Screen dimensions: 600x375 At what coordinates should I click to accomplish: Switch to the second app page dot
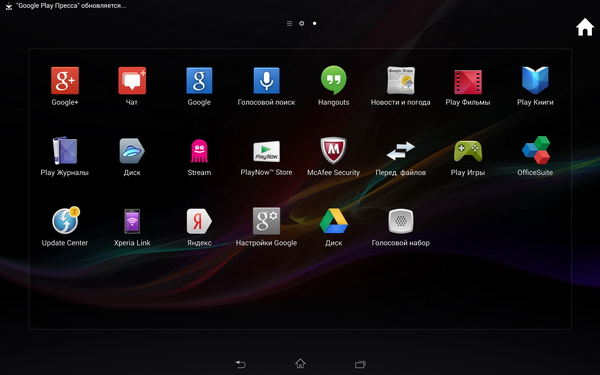(315, 23)
